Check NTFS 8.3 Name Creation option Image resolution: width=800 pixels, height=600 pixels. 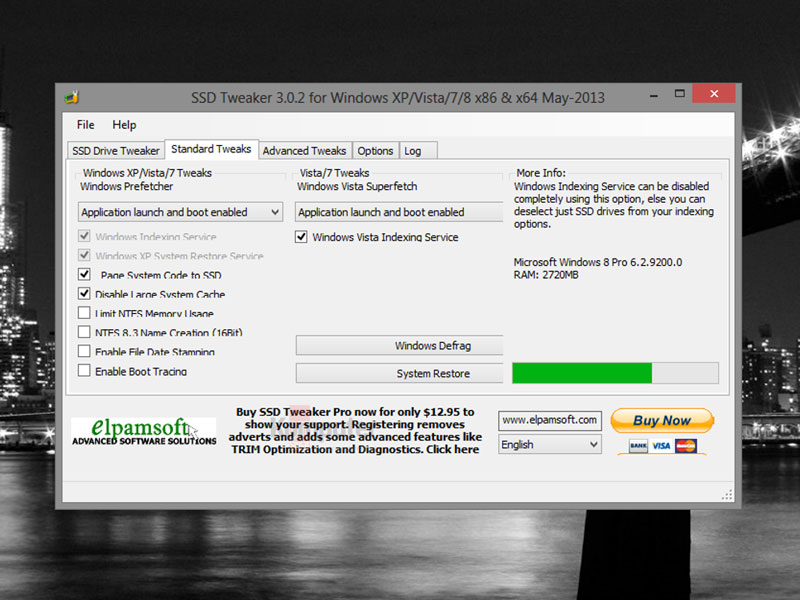click(x=84, y=332)
